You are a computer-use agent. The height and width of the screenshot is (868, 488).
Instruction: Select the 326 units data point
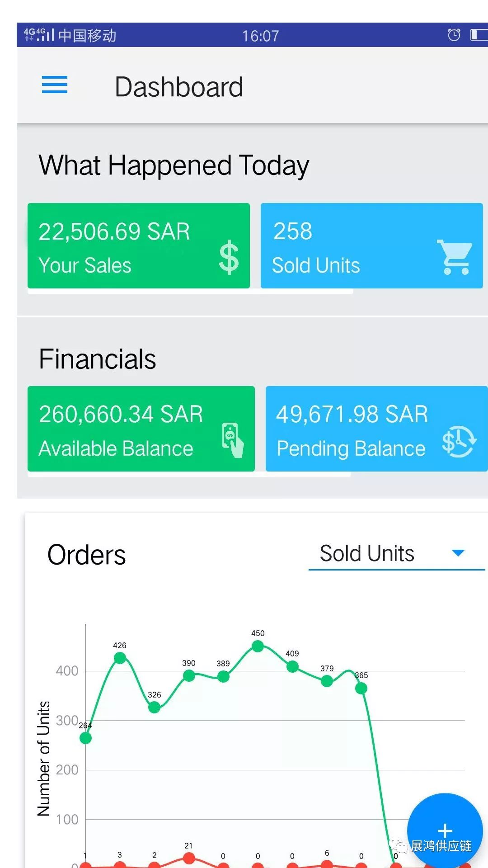154,707
